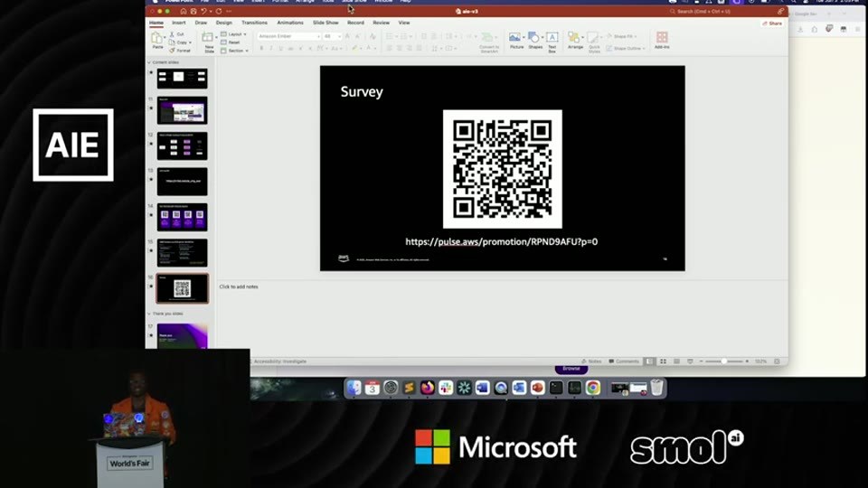This screenshot has width=868, height=488.
Task: Open the View ribbon tab
Action: click(404, 23)
